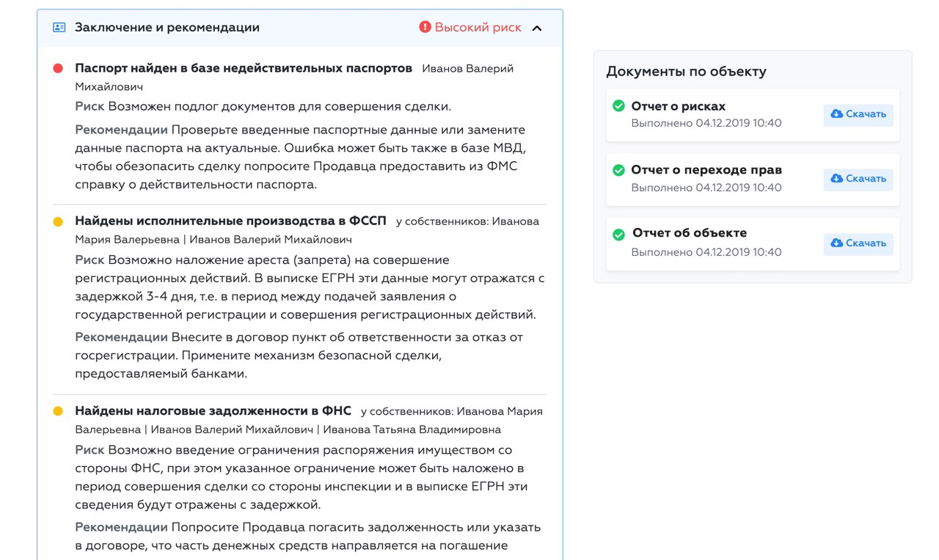Download the Отчет об объекте report
The width and height of the screenshot is (939, 560).
point(858,243)
